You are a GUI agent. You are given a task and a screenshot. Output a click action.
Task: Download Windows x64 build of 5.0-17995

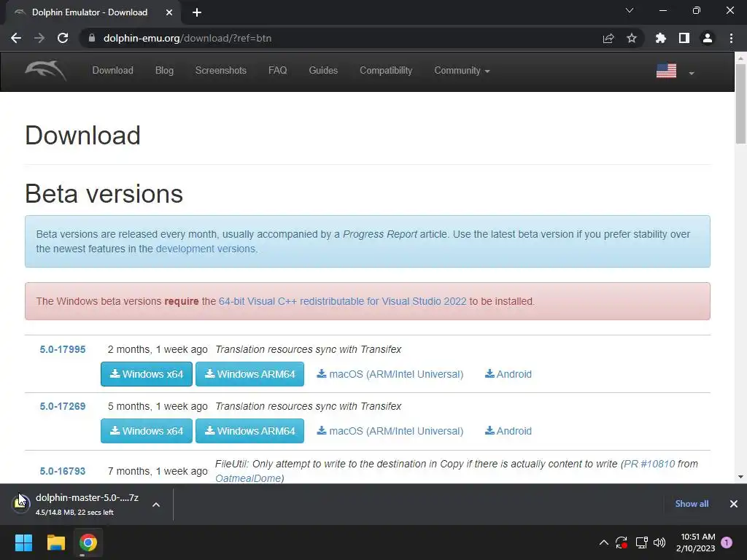pyautogui.click(x=146, y=374)
